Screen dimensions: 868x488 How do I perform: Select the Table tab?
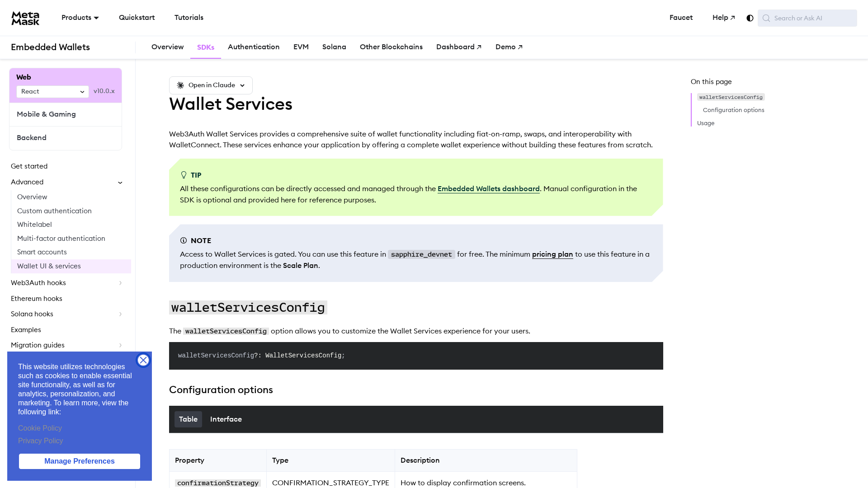click(188, 419)
